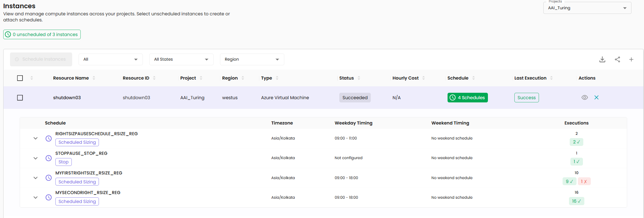This screenshot has width=644, height=218.
Task: Click the Success last execution badge
Action: point(526,98)
